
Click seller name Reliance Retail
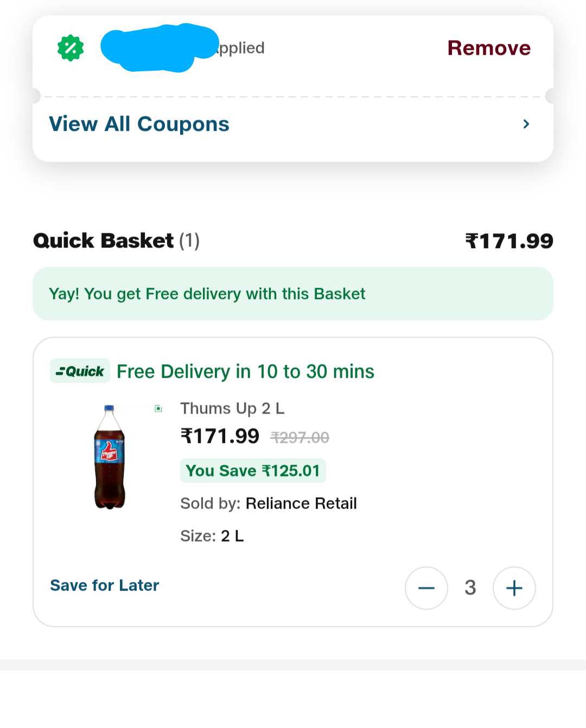(x=301, y=503)
